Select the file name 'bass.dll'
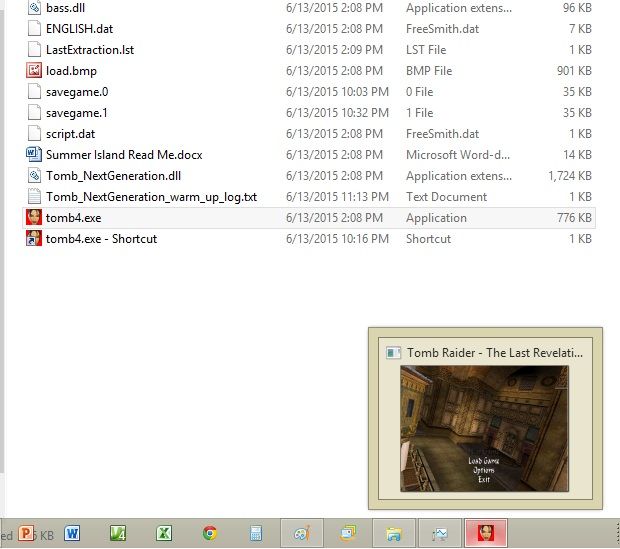Viewport: 620px width, 549px height. pyautogui.click(x=66, y=8)
